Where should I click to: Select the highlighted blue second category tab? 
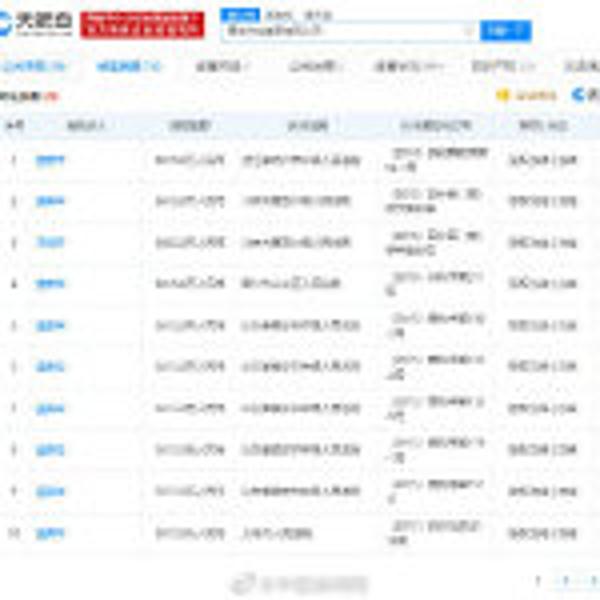click(129, 66)
